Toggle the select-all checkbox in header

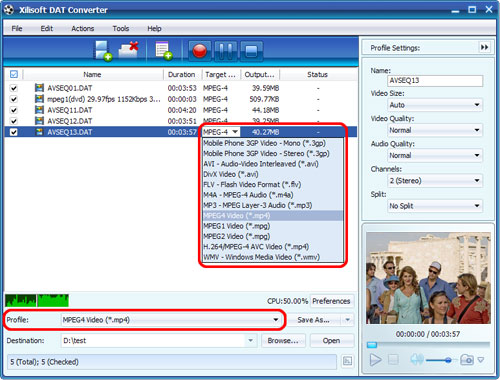(x=14, y=74)
